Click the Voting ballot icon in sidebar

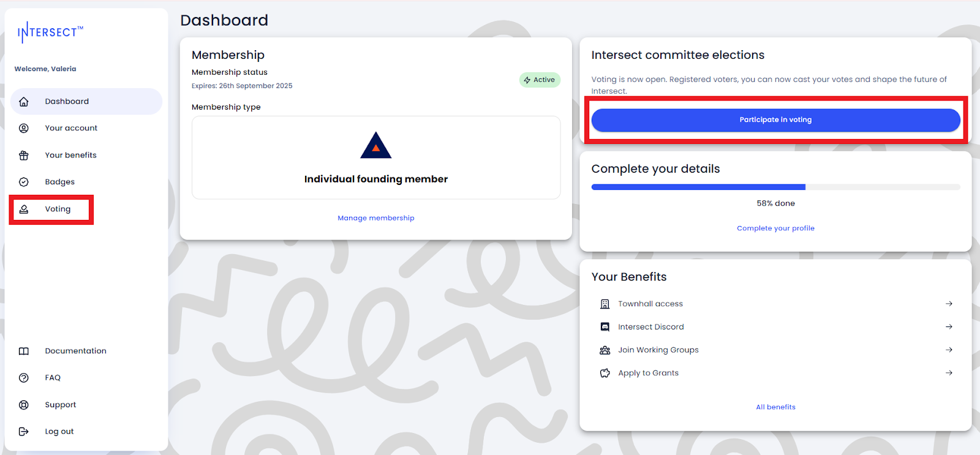coord(24,209)
